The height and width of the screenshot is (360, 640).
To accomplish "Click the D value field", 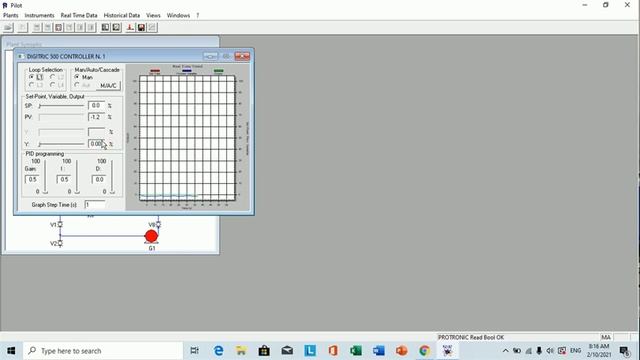I will click(x=99, y=179).
